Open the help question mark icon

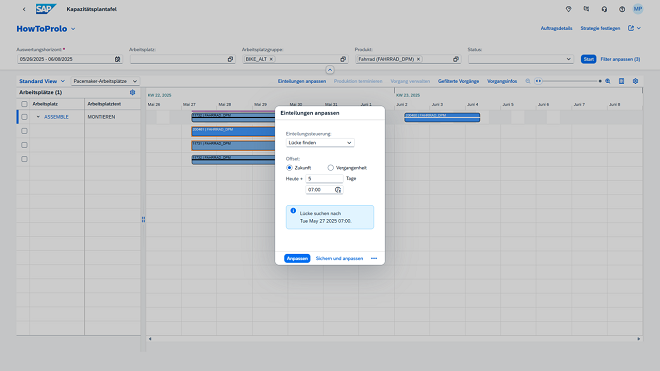[622, 9]
